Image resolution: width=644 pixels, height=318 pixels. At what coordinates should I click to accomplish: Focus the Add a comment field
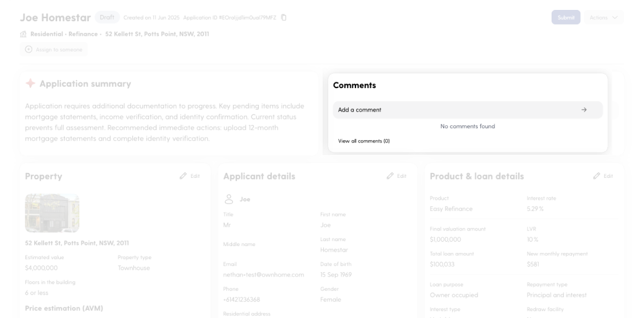pos(468,110)
